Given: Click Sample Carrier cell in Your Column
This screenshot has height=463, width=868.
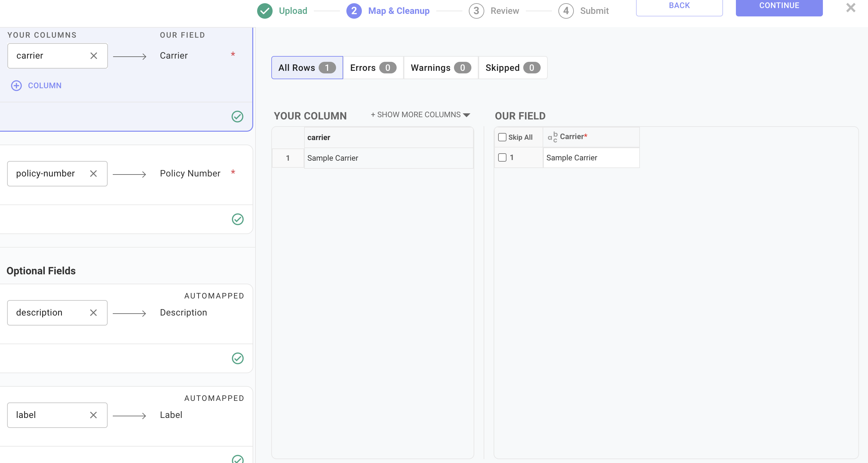Looking at the screenshot, I should (389, 158).
